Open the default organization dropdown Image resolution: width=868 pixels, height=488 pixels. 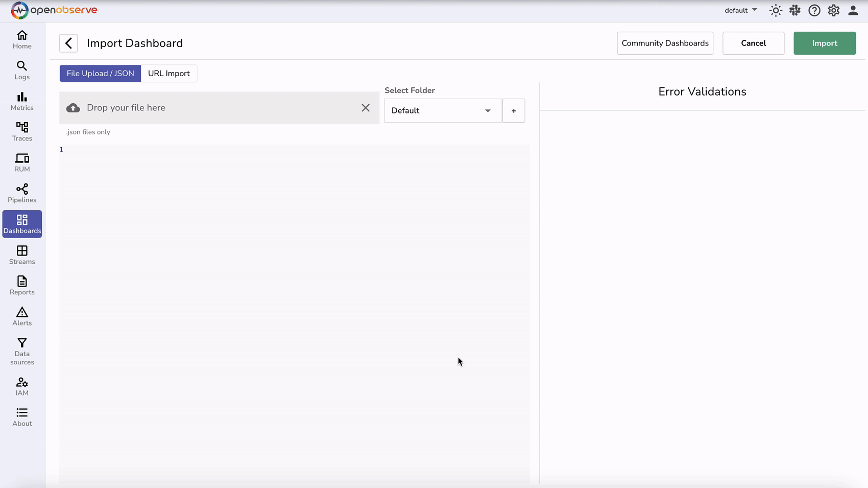[x=740, y=10]
